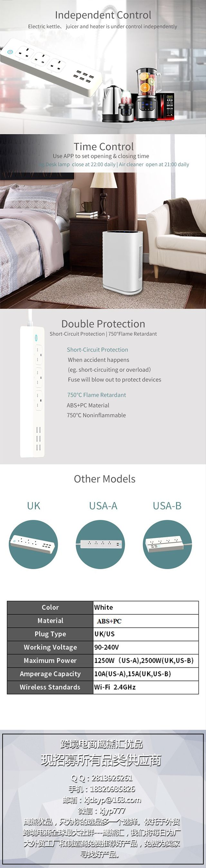206x868 pixels.
Task: Click the UK model label
Action: (x=33, y=506)
